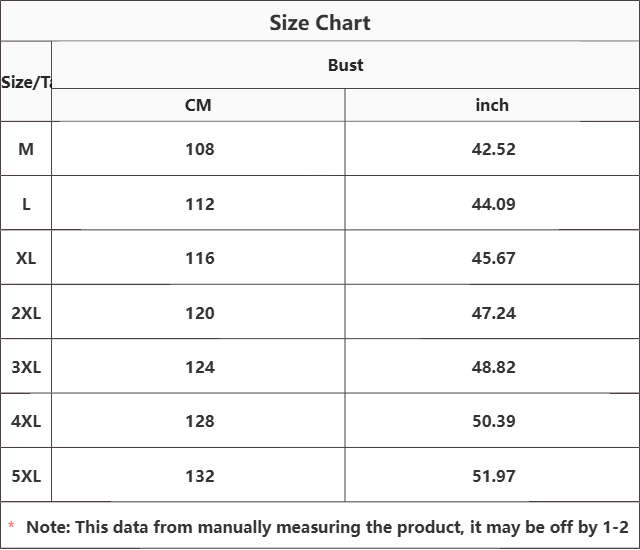Click the M size row label
Image resolution: width=640 pixels, height=550 pixels.
26,149
